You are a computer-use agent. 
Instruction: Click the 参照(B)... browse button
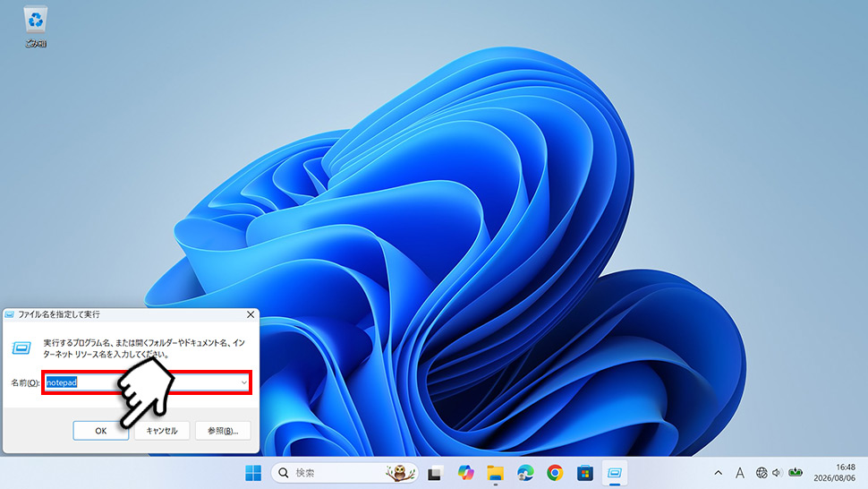(x=223, y=431)
